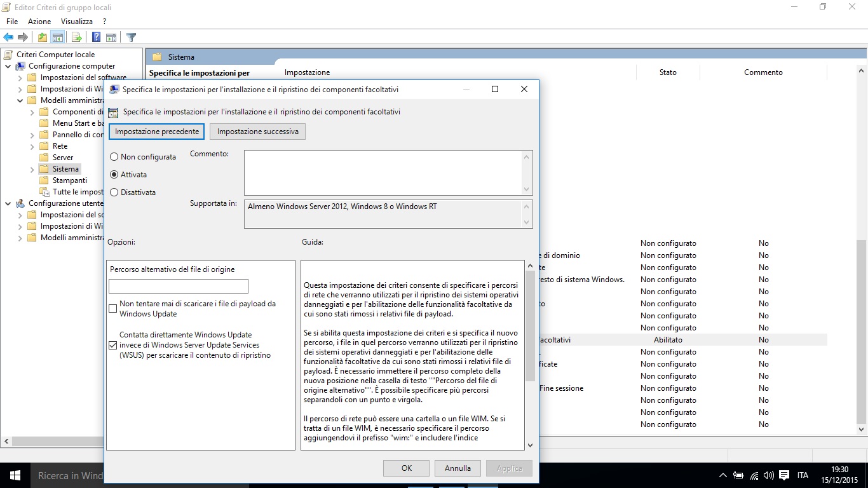
Task: Open the File menu
Action: point(12,22)
